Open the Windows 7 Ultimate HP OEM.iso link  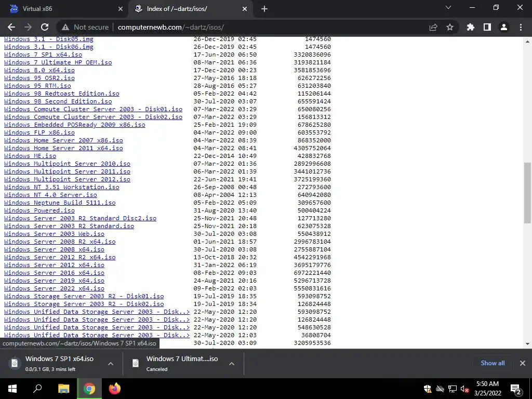point(58,62)
